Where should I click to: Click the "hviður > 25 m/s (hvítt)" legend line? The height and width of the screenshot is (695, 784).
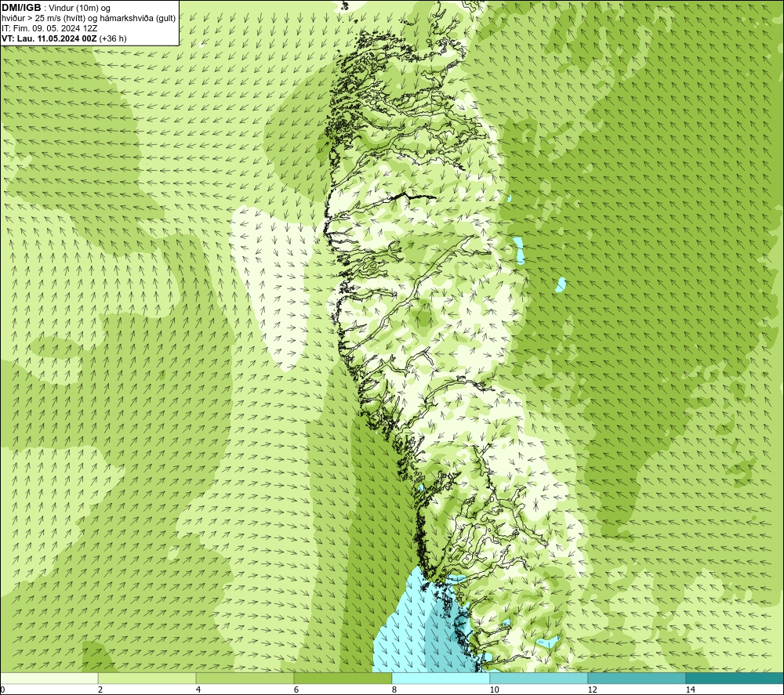tap(89, 19)
